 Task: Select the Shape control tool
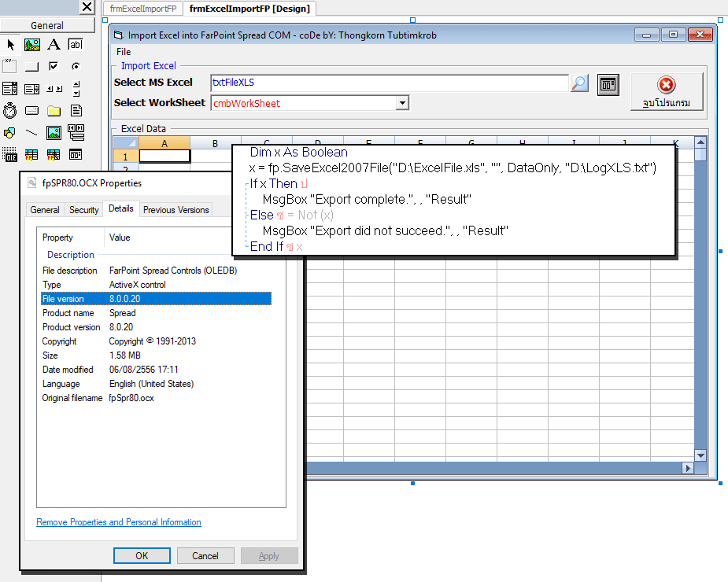pos(9,133)
